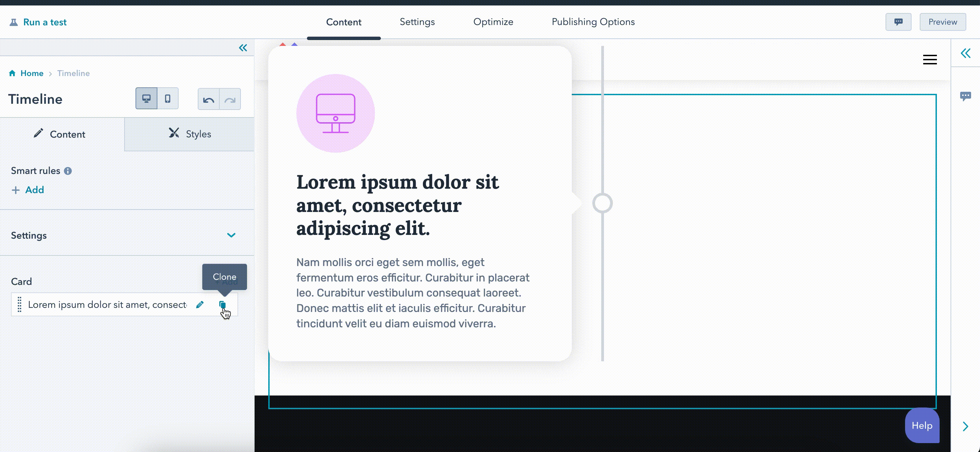Click the Nam mollis paragraph in preview
The image size is (980, 452).
click(x=413, y=293)
